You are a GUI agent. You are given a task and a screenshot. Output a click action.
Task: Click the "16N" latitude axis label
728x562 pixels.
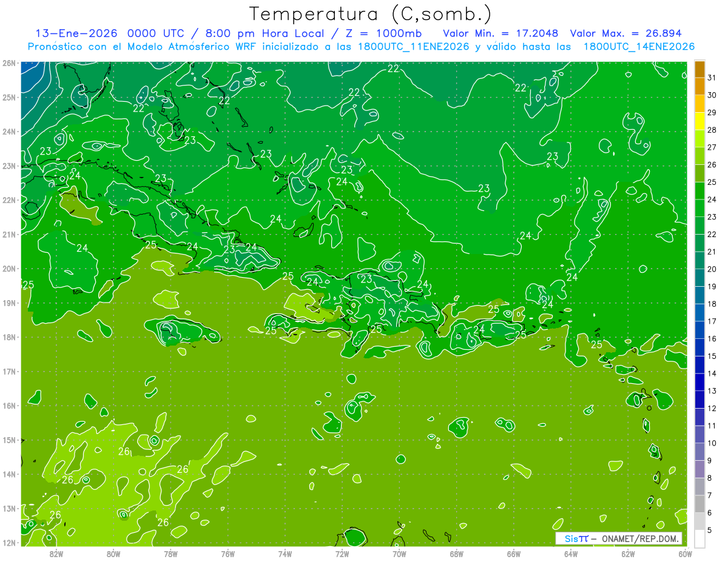(8, 406)
